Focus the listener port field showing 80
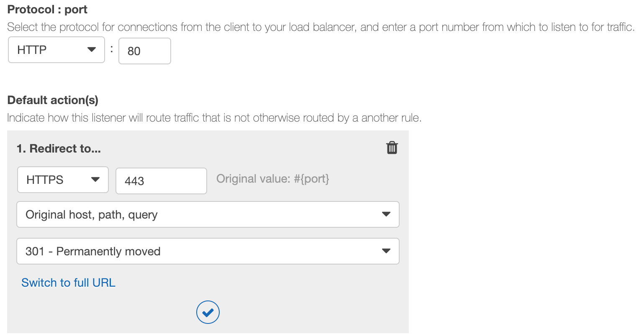Image resolution: width=644 pixels, height=336 pixels. click(x=145, y=51)
